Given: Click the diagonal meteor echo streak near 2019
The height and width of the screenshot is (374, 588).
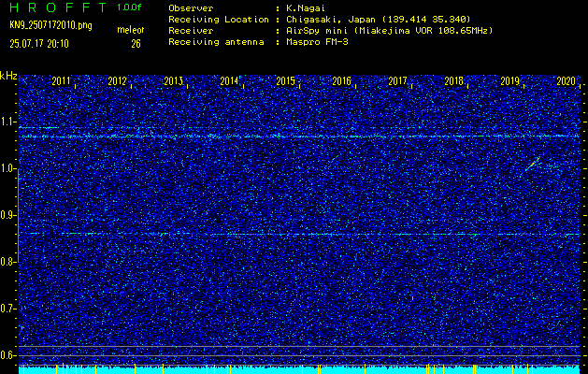Looking at the screenshot, I should [533, 164].
